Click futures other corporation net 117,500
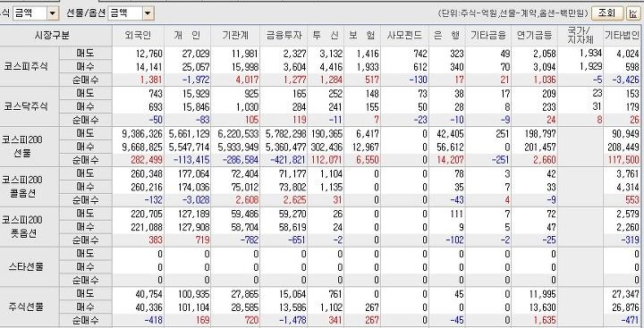The width and height of the screenshot is (644, 328). 623,160
